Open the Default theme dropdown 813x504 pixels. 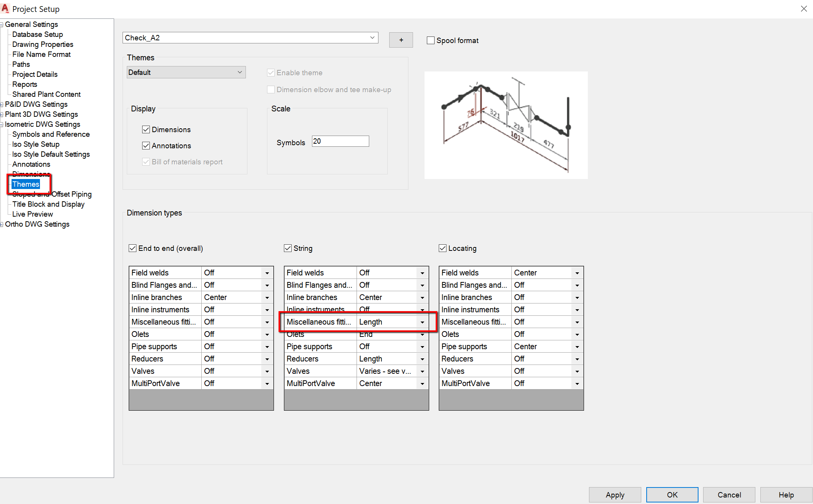coord(239,72)
